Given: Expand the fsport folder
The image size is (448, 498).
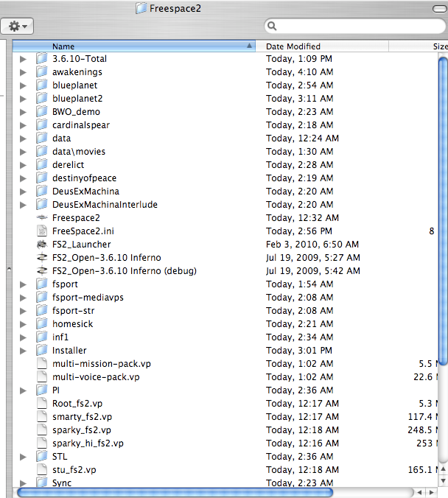Looking at the screenshot, I should pos(23,284).
